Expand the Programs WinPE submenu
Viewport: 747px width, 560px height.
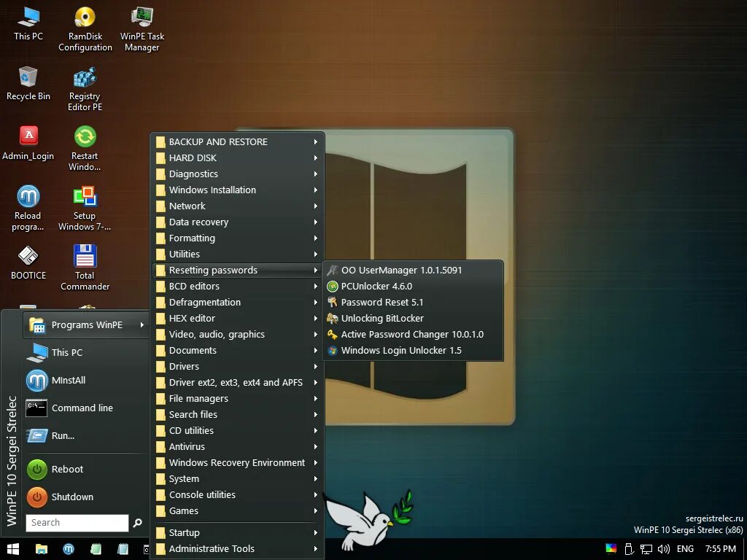tap(86, 324)
